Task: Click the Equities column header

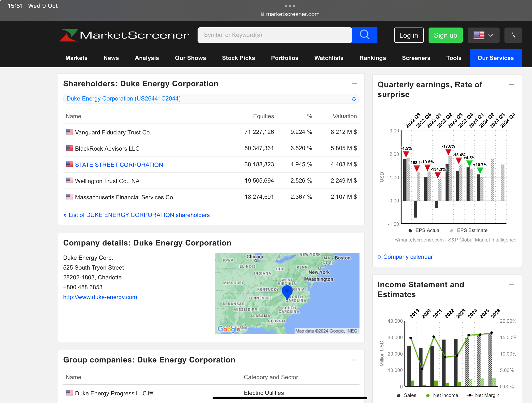Action: click(x=263, y=116)
